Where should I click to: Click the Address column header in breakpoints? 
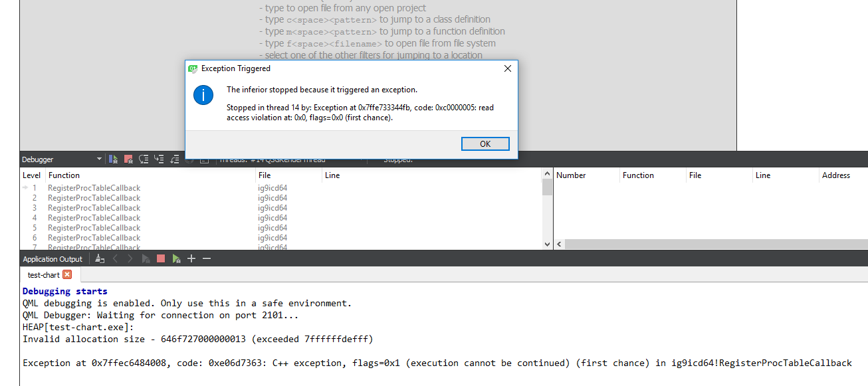[x=835, y=175]
